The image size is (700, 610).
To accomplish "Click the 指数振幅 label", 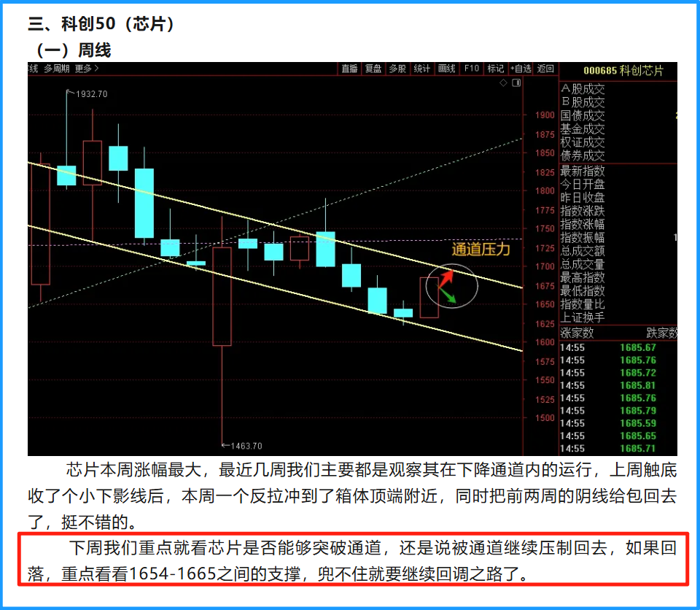I will pyautogui.click(x=583, y=238).
